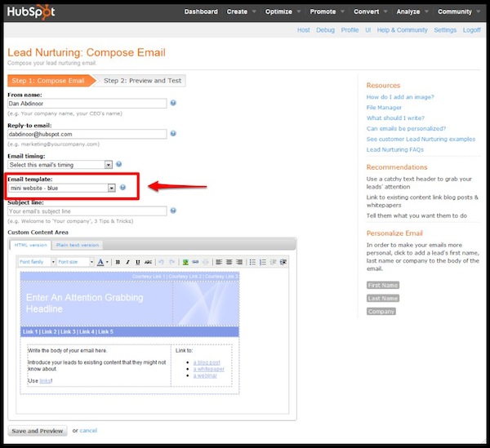Open Lead Nurturing FAQs link

click(395, 150)
